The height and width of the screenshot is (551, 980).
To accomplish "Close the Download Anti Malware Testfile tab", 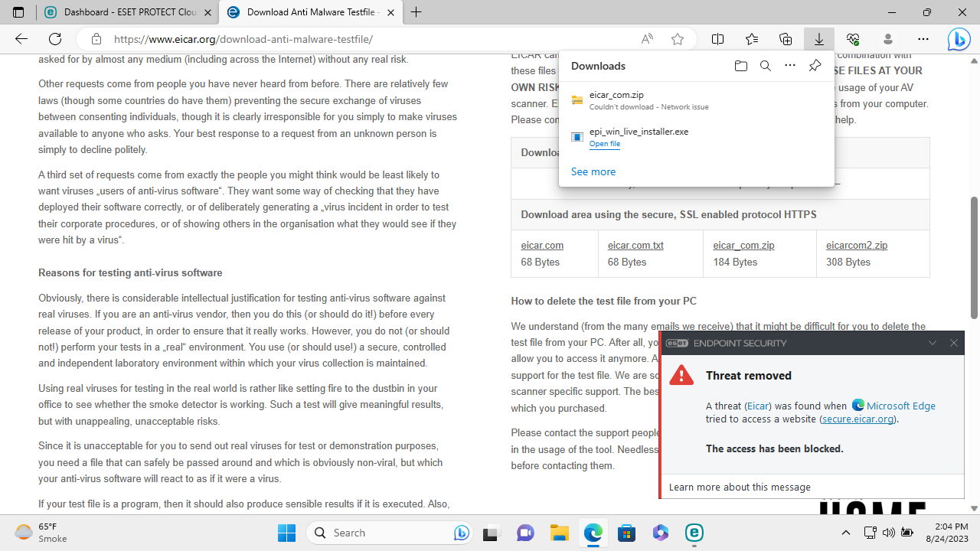I will 391,12.
